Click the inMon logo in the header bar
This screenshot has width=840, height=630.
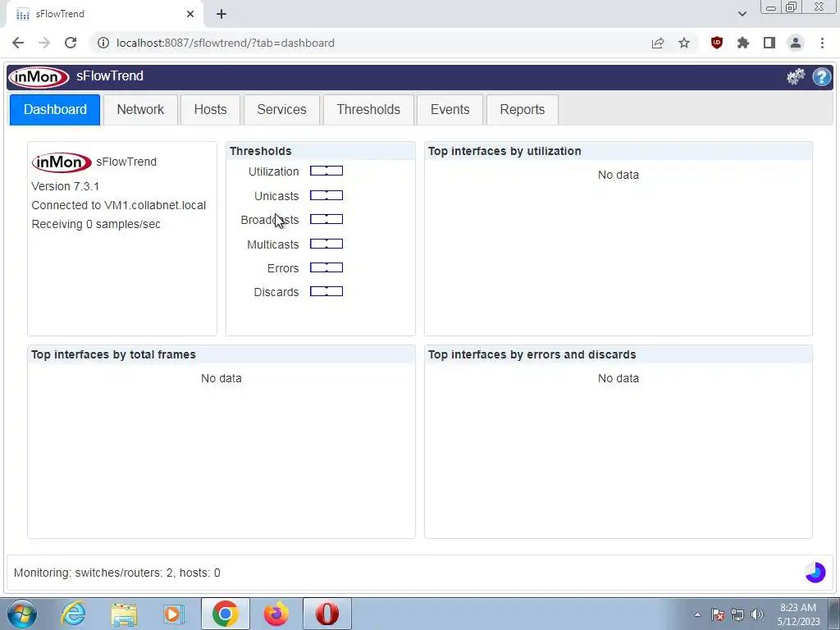point(39,76)
